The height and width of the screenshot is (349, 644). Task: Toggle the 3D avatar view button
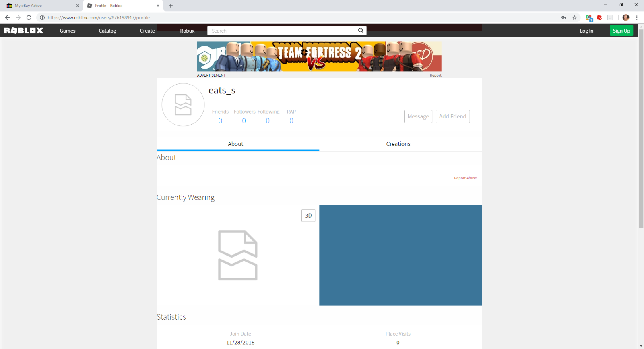point(308,216)
